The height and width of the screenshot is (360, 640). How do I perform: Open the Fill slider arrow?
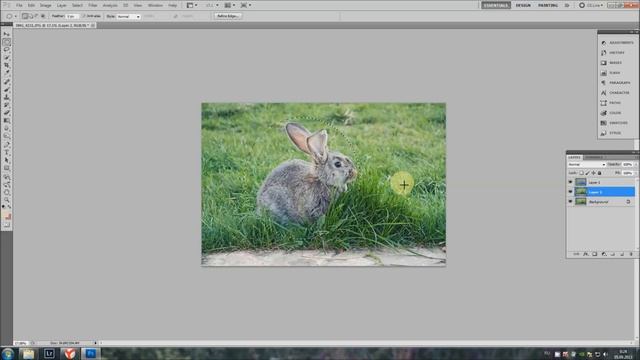(x=636, y=173)
